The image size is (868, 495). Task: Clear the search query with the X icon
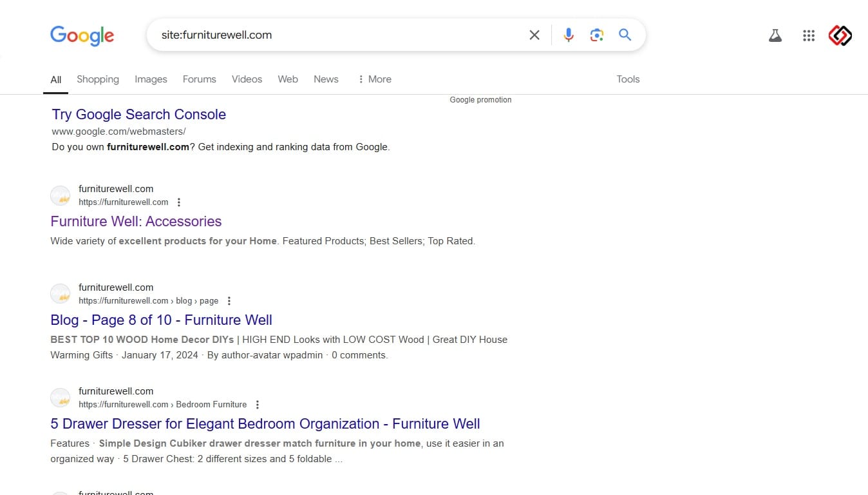click(x=534, y=35)
